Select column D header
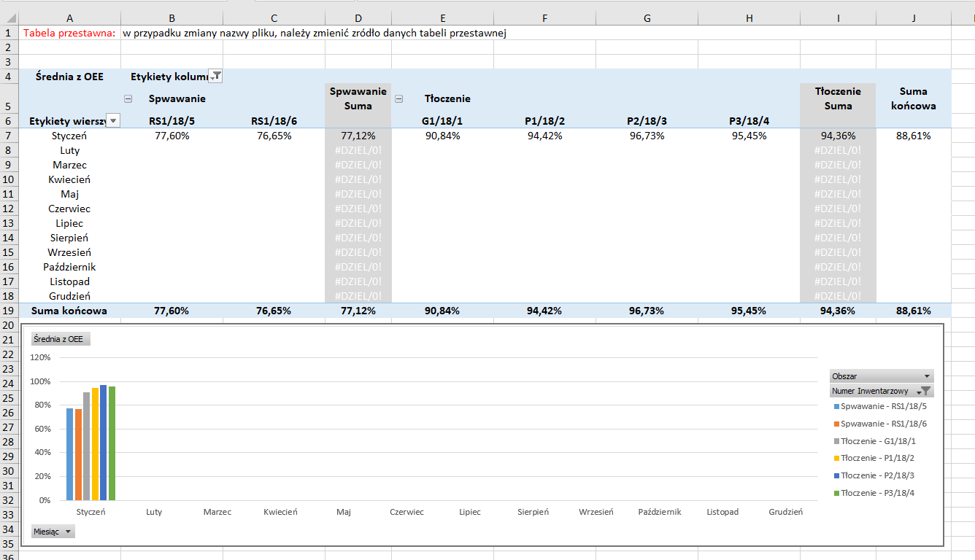Screen dimensions: 975x560 (x=358, y=18)
